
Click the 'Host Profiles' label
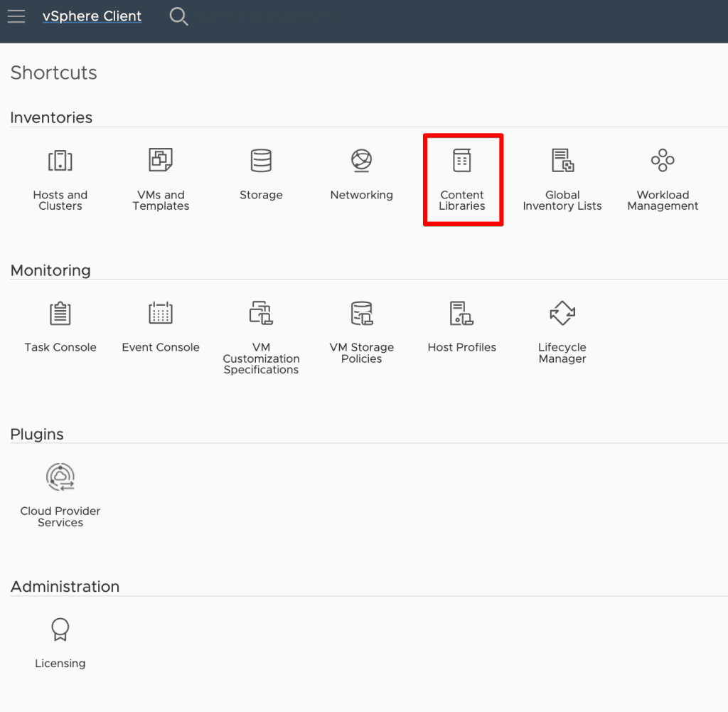[x=462, y=347]
